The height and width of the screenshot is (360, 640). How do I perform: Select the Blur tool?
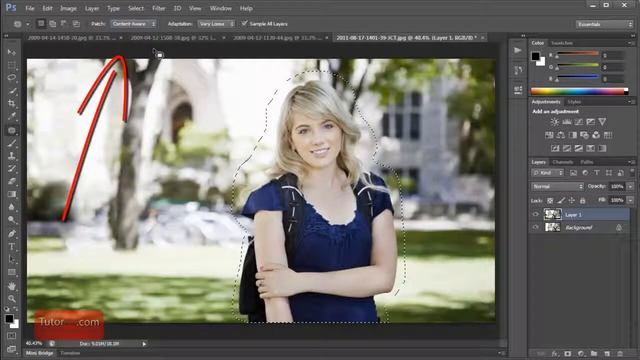[x=11, y=207]
